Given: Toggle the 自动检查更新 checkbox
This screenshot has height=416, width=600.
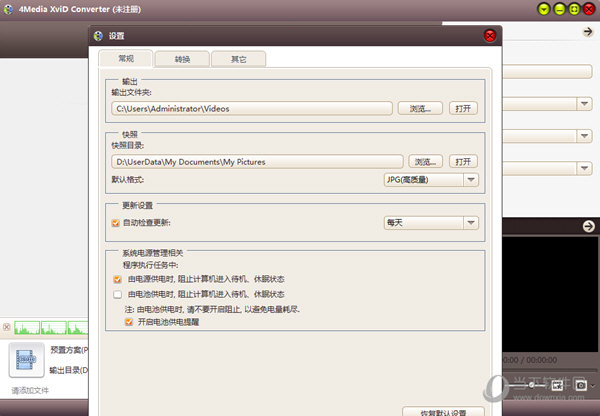Looking at the screenshot, I should 116,223.
